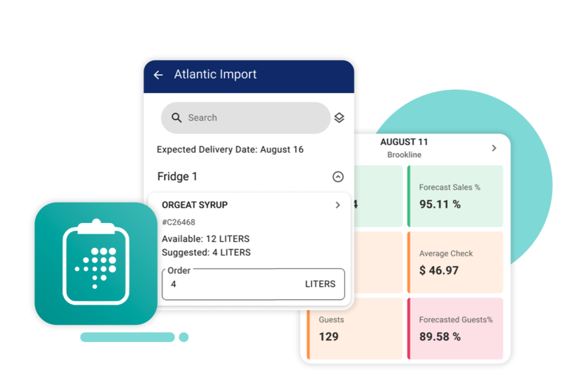
Task: Go to next day after August 11
Action: pos(494,148)
